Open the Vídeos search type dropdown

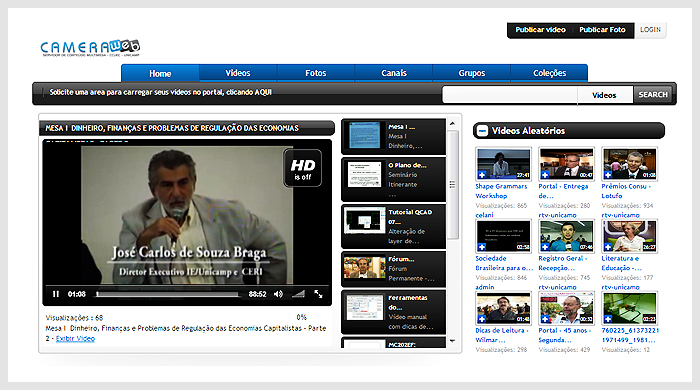[604, 95]
